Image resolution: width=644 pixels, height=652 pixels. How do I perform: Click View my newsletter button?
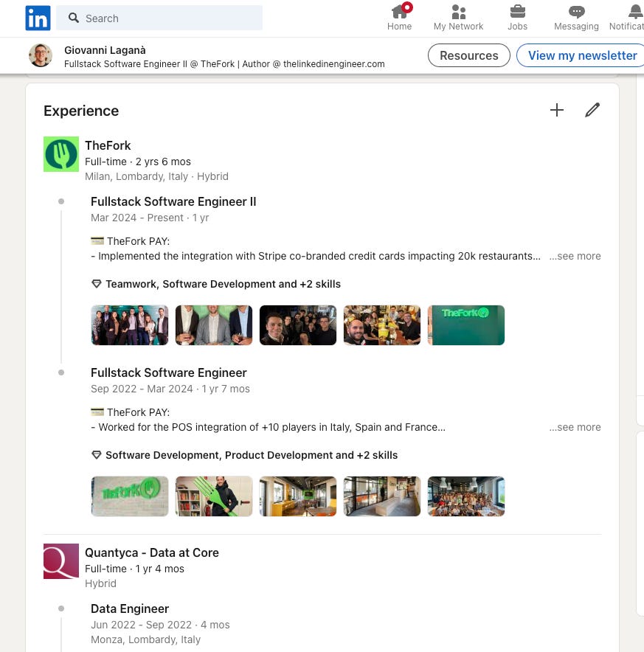tap(581, 55)
